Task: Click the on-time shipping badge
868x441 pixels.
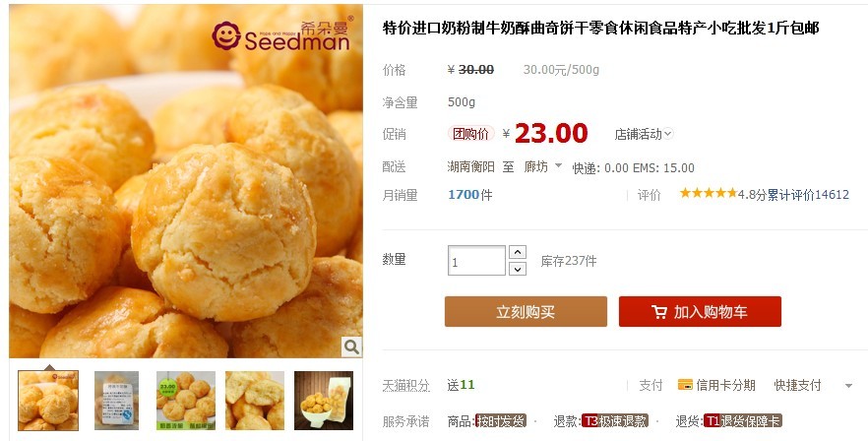Action: [x=501, y=421]
